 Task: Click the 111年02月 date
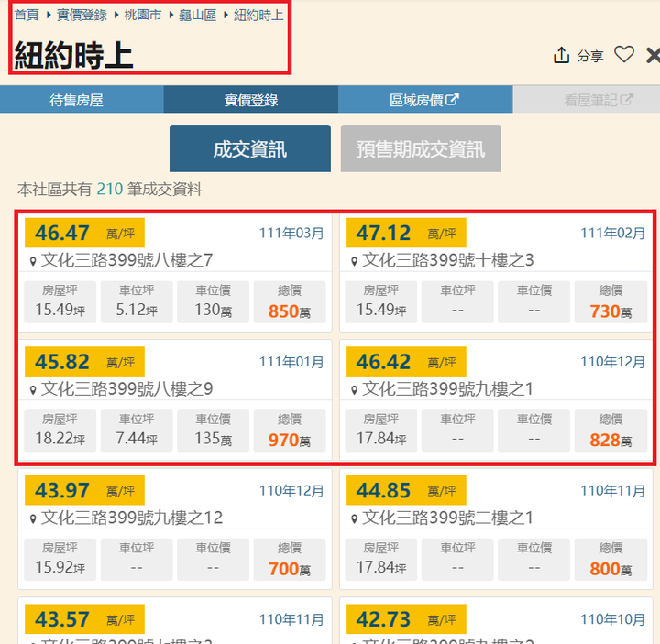point(612,233)
